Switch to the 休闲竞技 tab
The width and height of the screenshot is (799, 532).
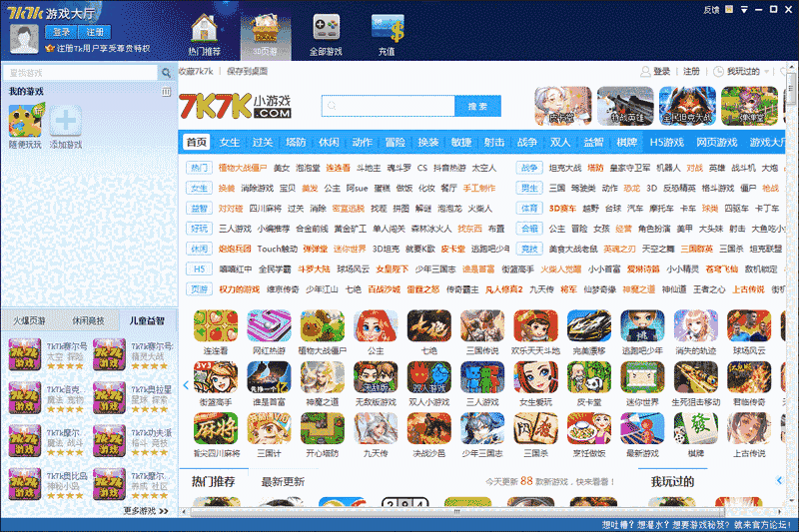tap(88, 320)
